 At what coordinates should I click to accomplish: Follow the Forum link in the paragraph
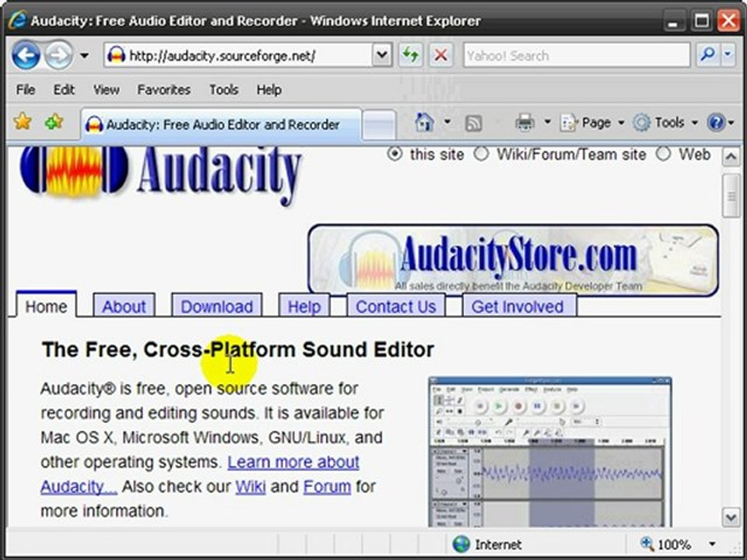point(328,487)
